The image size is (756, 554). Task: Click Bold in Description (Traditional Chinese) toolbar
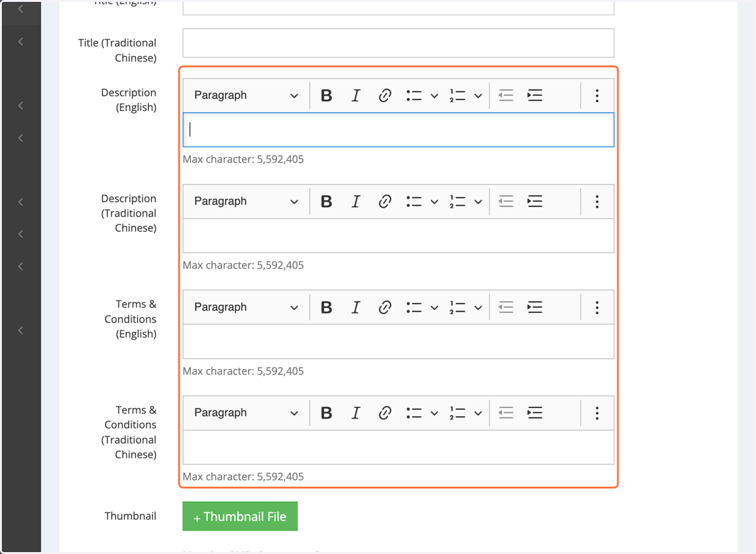[326, 201]
